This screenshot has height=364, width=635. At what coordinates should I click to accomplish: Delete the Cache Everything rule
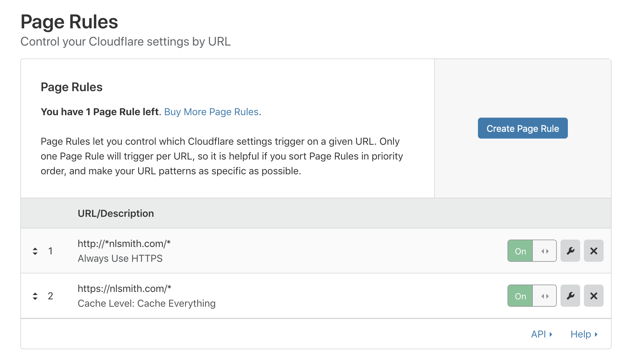coord(593,296)
